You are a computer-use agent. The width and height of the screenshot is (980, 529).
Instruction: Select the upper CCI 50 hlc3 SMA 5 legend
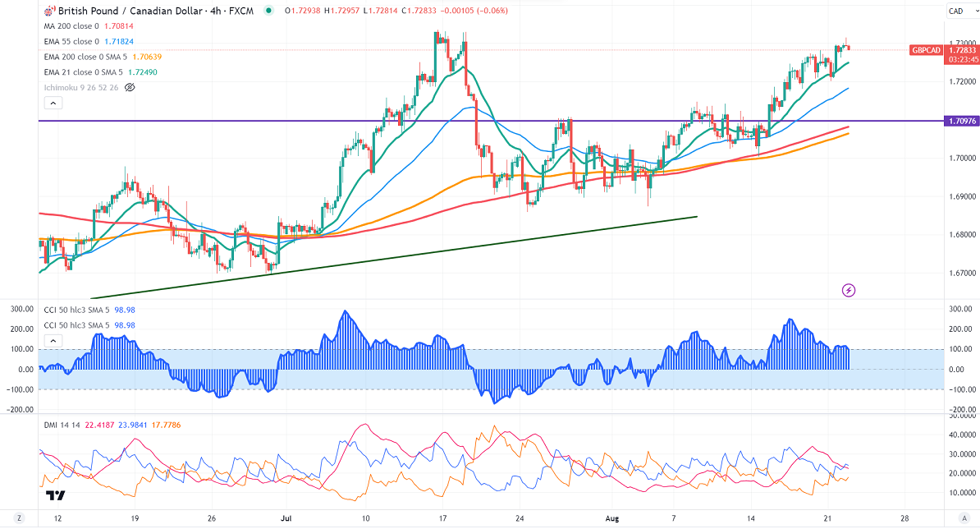pos(76,310)
